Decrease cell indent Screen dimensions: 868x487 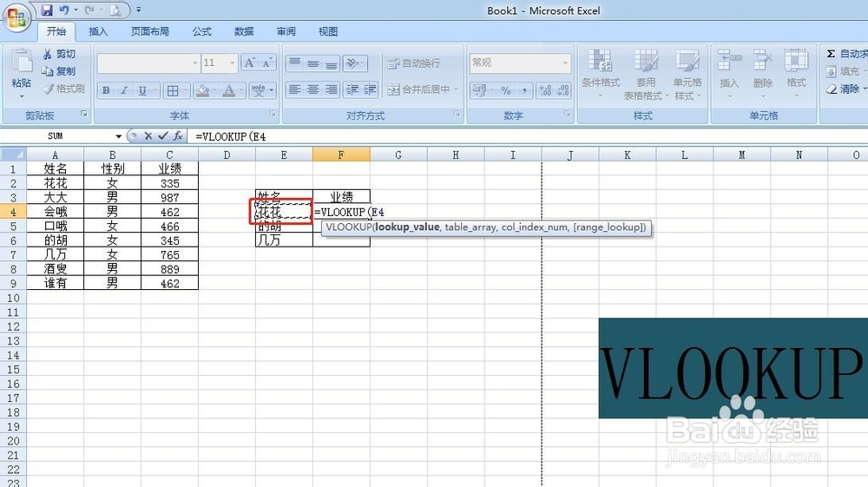[352, 89]
